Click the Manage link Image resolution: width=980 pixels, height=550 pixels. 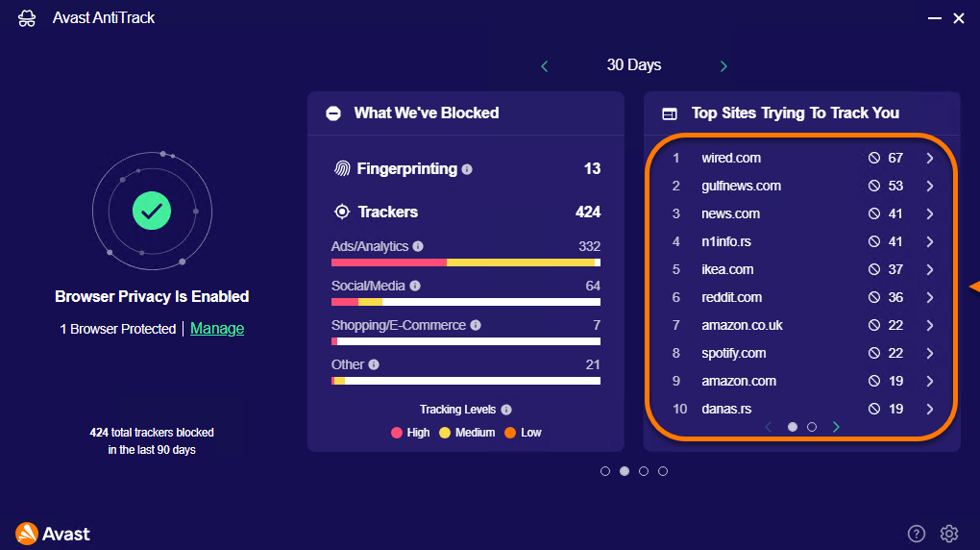point(217,329)
